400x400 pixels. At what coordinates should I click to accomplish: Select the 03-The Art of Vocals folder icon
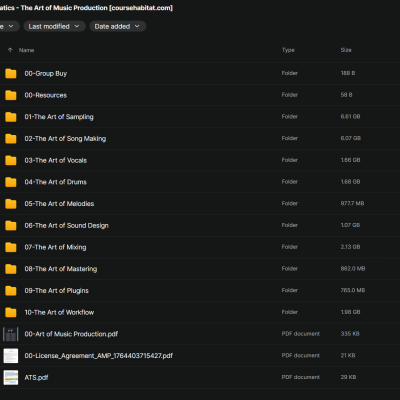(x=11, y=160)
